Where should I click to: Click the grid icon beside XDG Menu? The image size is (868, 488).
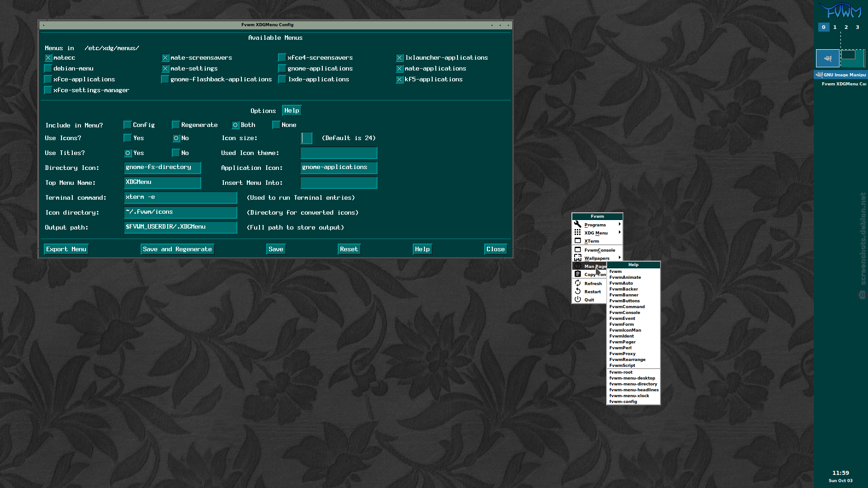pos(578,233)
